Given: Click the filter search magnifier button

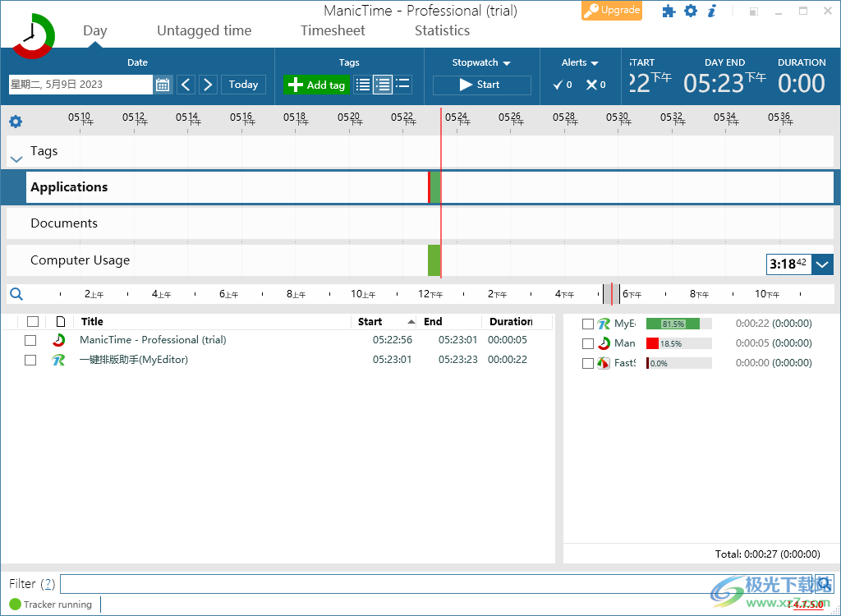Looking at the screenshot, I should pyautogui.click(x=825, y=584).
